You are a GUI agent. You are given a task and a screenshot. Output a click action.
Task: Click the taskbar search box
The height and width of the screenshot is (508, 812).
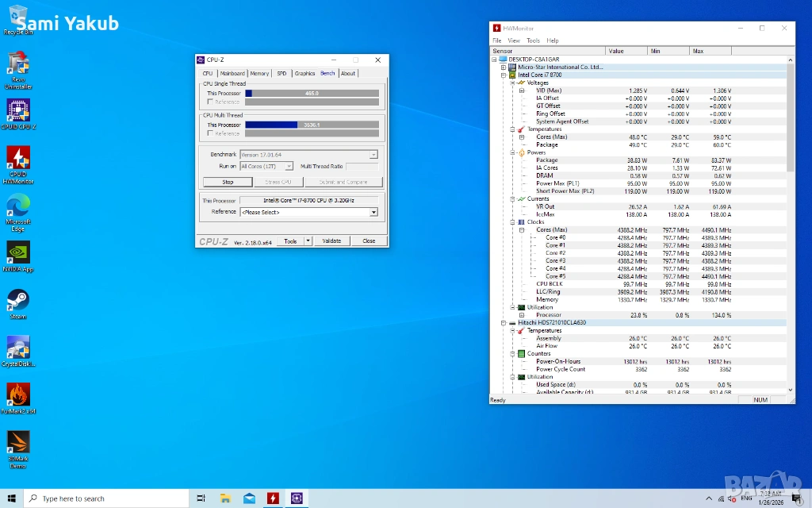coord(107,498)
